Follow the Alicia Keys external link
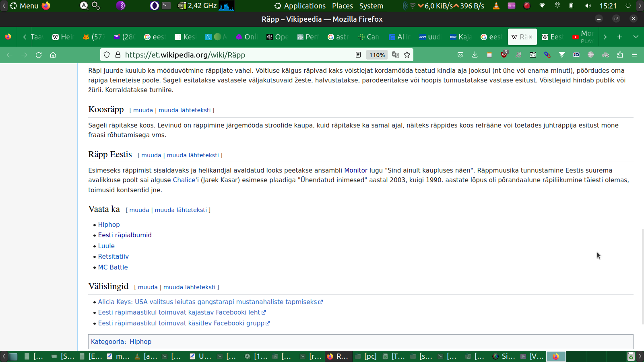Screen dimensions: 644x362 pyautogui.click(x=207, y=302)
